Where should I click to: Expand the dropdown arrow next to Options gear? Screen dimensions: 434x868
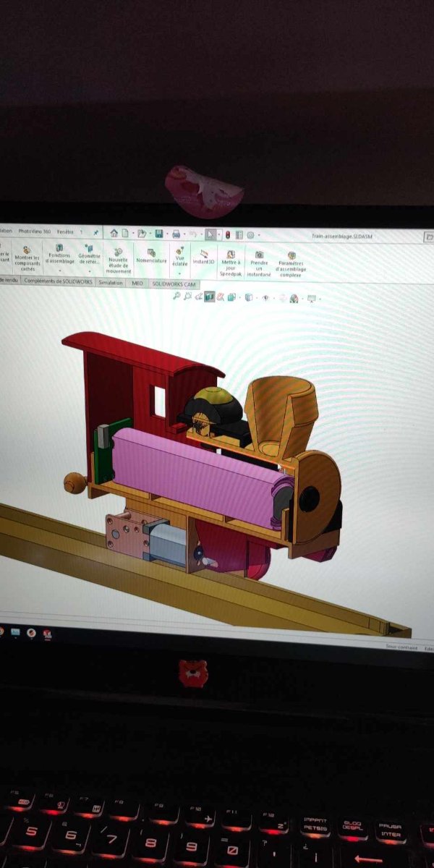(x=259, y=235)
